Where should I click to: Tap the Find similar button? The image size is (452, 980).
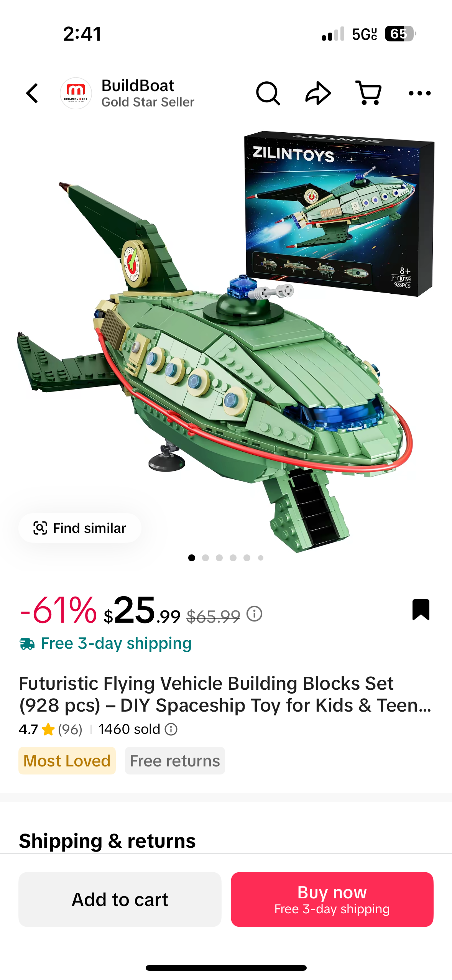(x=80, y=528)
